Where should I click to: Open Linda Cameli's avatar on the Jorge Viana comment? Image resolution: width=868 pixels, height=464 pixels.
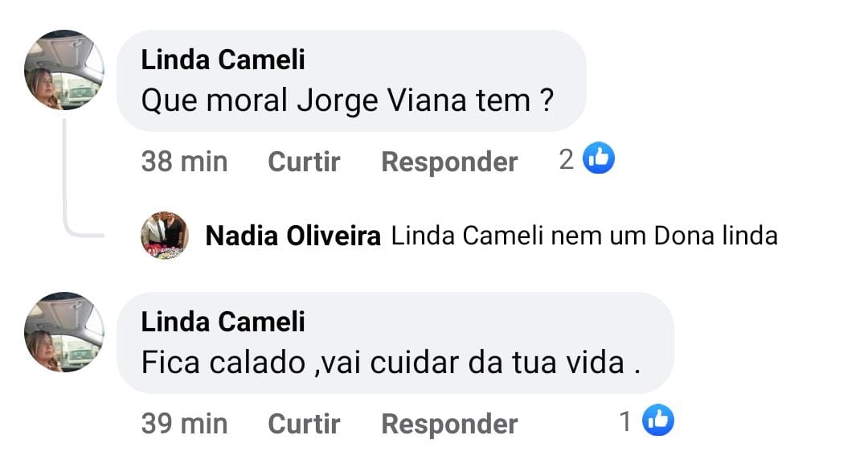click(x=64, y=70)
